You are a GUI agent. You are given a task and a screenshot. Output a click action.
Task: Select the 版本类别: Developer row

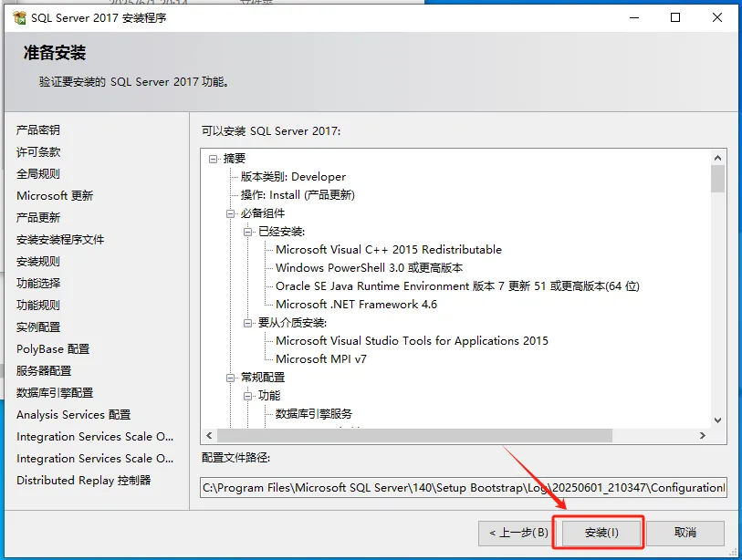click(293, 177)
